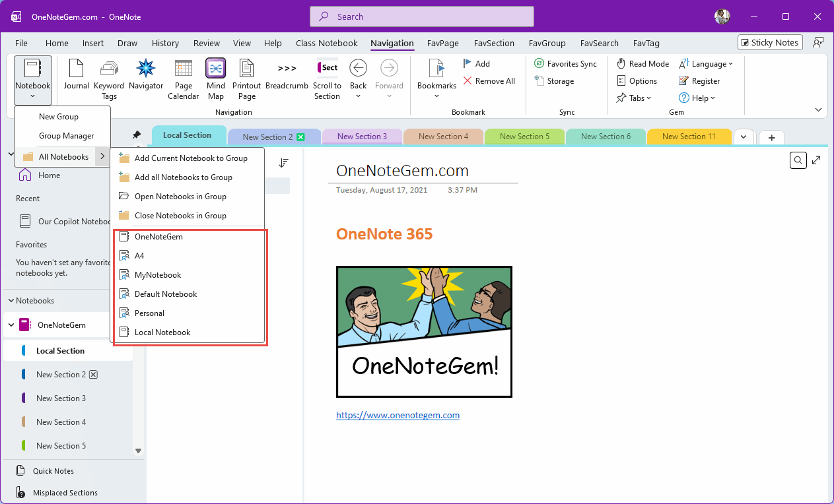Select Add Current Notebook to Group
Image resolution: width=834 pixels, height=504 pixels.
[x=188, y=158]
